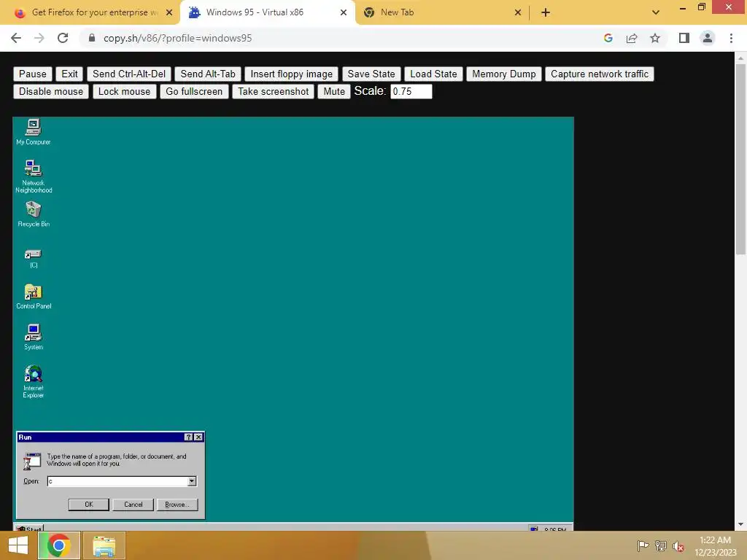The height and width of the screenshot is (560, 747).
Task: Click Browse... in the Run dialog
Action: 177,505
